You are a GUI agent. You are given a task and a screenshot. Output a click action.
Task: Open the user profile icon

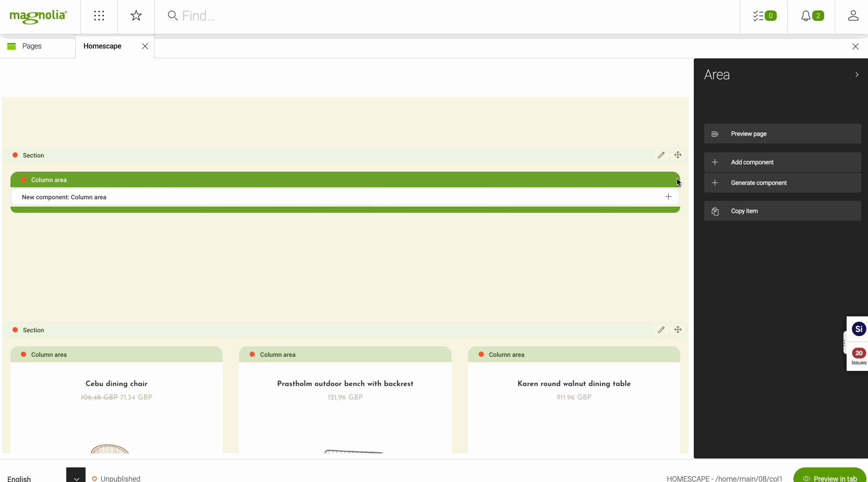pos(853,16)
